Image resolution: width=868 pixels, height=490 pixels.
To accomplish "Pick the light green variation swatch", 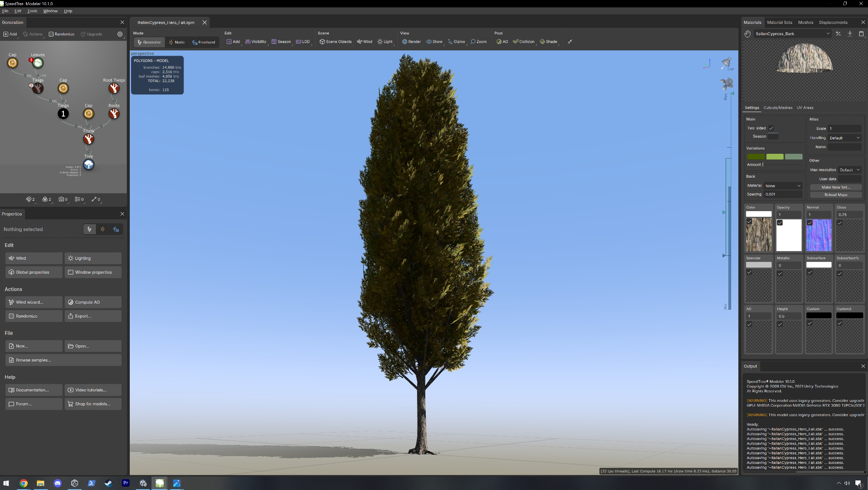I will point(775,157).
